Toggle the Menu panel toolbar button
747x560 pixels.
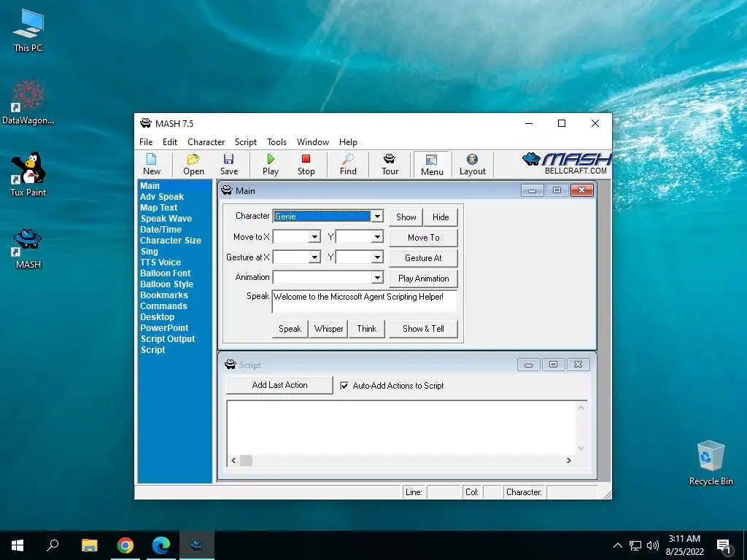(432, 165)
